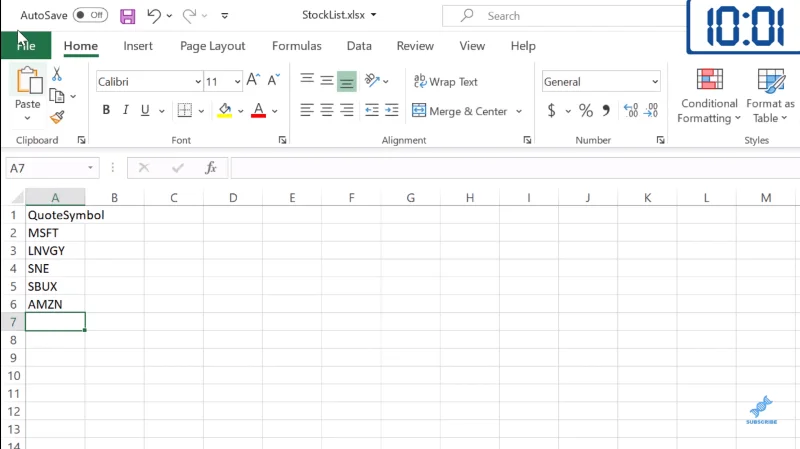
Task: Select Middle Align icon
Action: (x=327, y=81)
